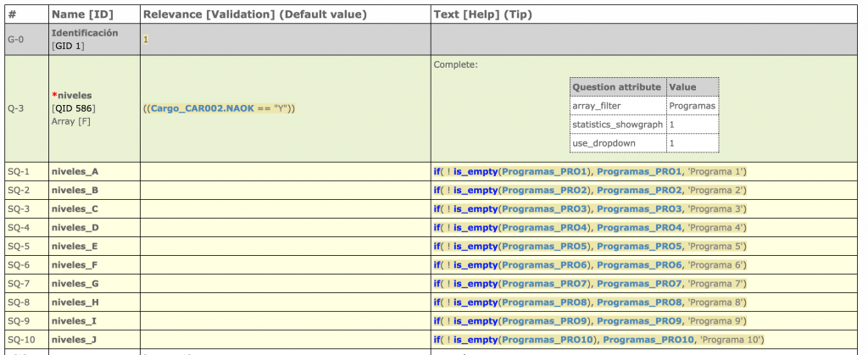Click the array_filter attribute cell
The height and width of the screenshot is (355, 868).
click(x=617, y=106)
